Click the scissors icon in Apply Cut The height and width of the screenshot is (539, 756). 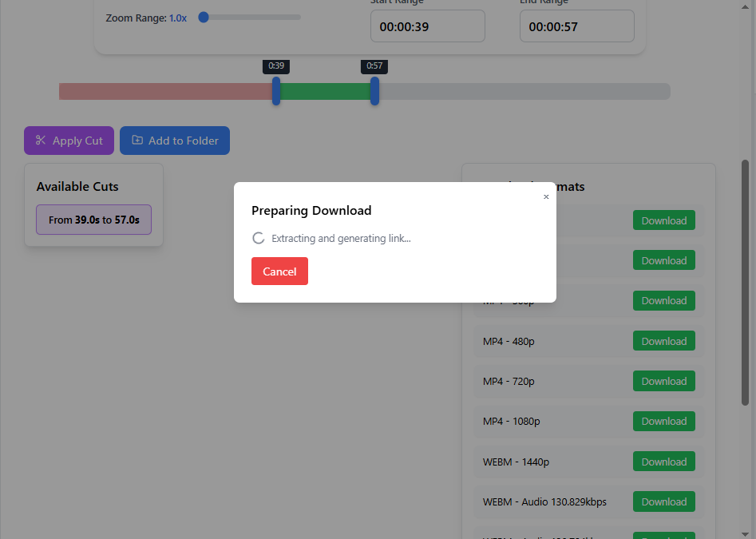click(41, 141)
